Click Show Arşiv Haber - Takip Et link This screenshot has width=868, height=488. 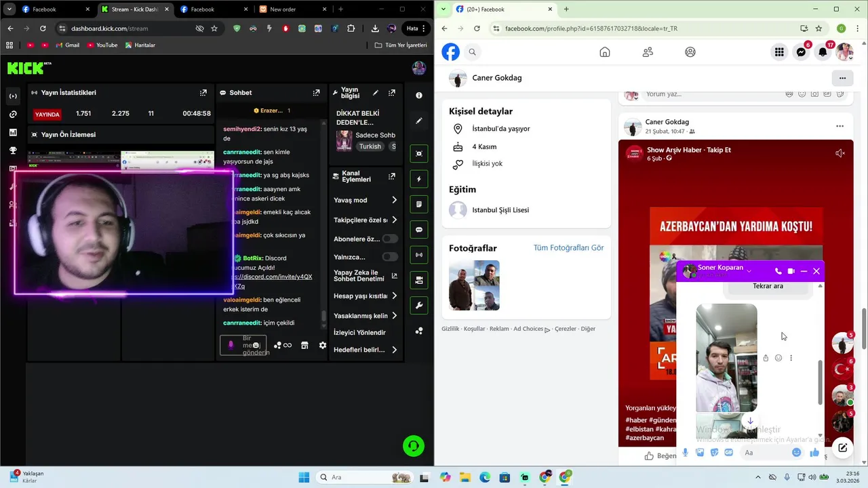pos(688,149)
